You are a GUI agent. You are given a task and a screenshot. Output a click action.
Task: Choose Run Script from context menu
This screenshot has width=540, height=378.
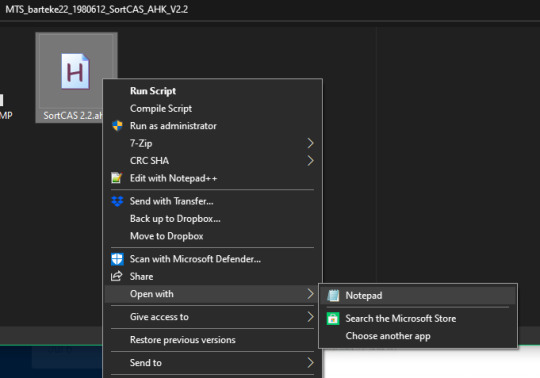pos(212,91)
